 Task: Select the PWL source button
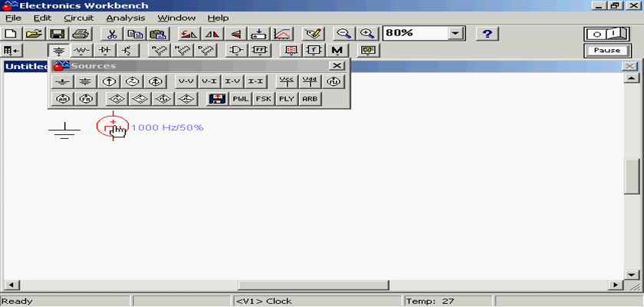(x=241, y=99)
